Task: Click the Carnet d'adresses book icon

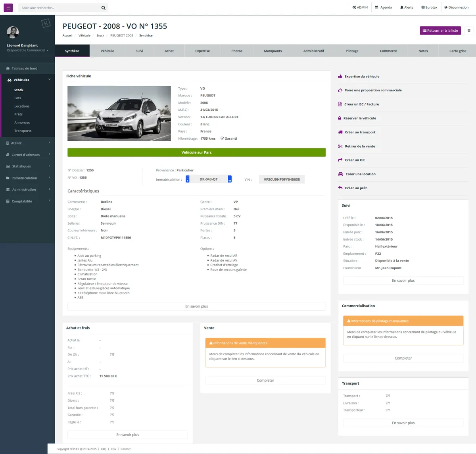Action: (8, 155)
